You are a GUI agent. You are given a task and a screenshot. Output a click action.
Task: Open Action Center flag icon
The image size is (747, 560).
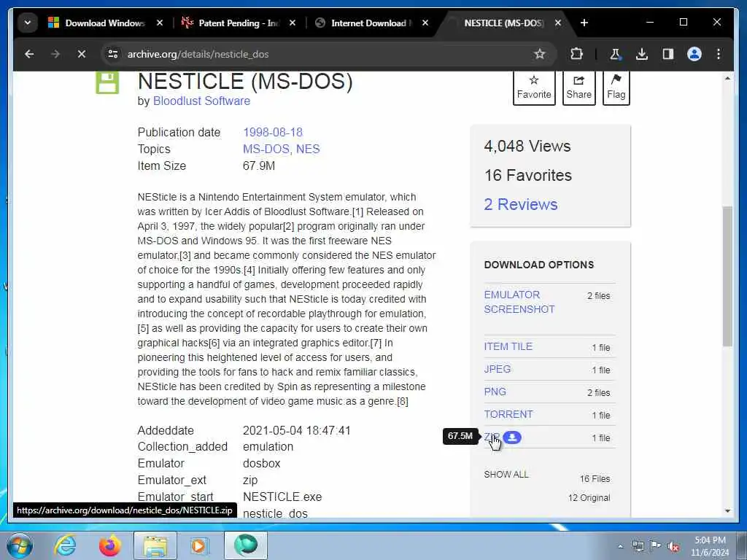[656, 546]
